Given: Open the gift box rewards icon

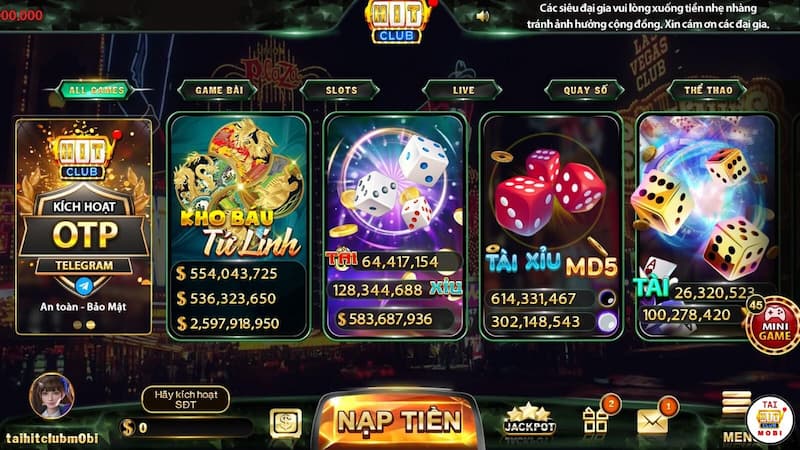Looking at the screenshot, I should 595,420.
